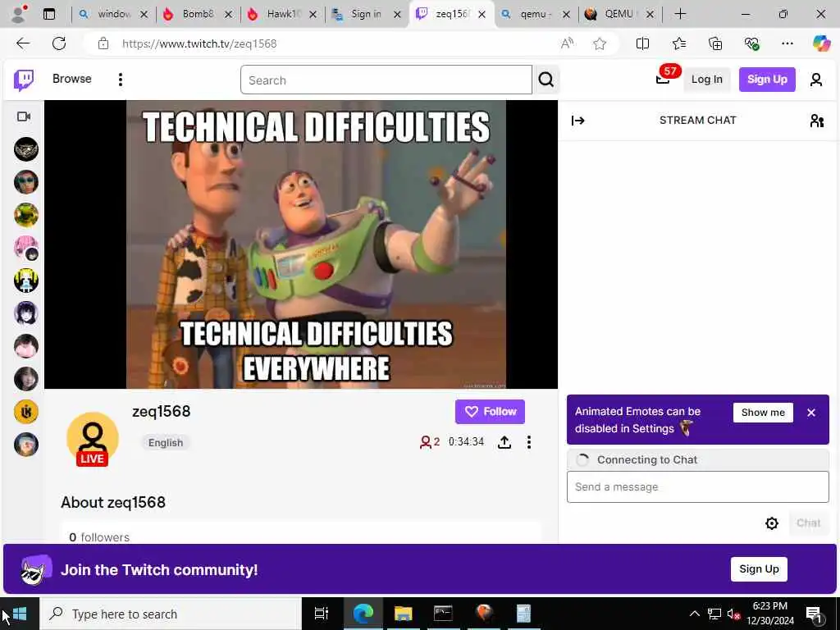Share the stream via share icon

(x=504, y=442)
